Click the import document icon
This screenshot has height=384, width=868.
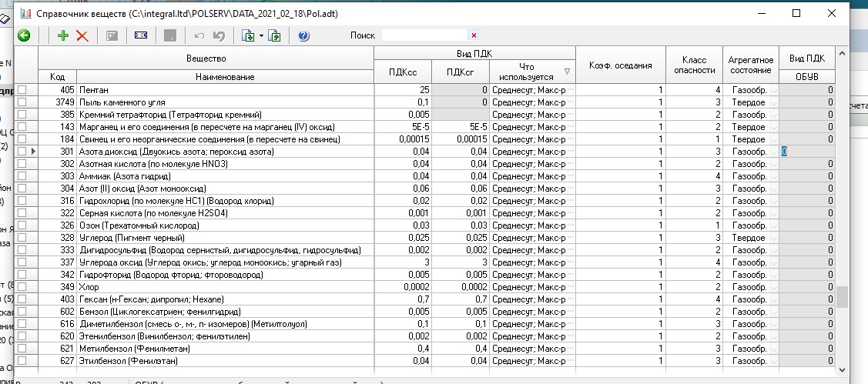click(x=248, y=35)
